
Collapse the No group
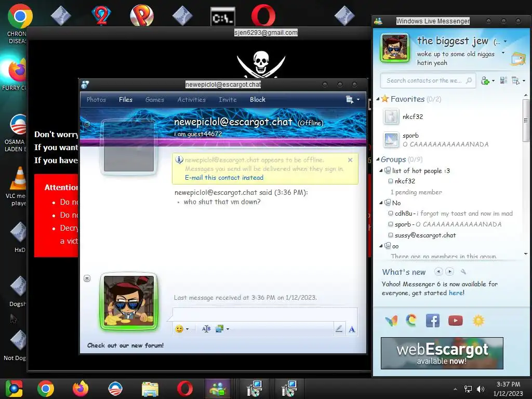[x=381, y=203]
